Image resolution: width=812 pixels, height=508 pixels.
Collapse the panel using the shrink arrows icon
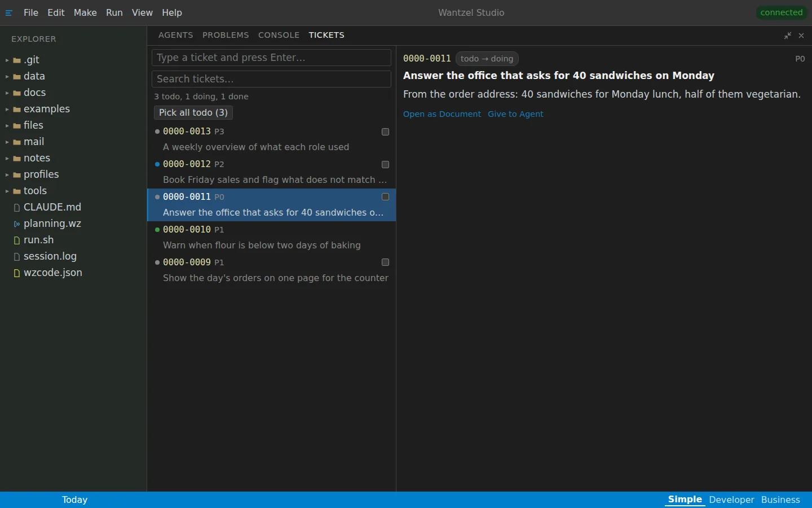pyautogui.click(x=788, y=36)
